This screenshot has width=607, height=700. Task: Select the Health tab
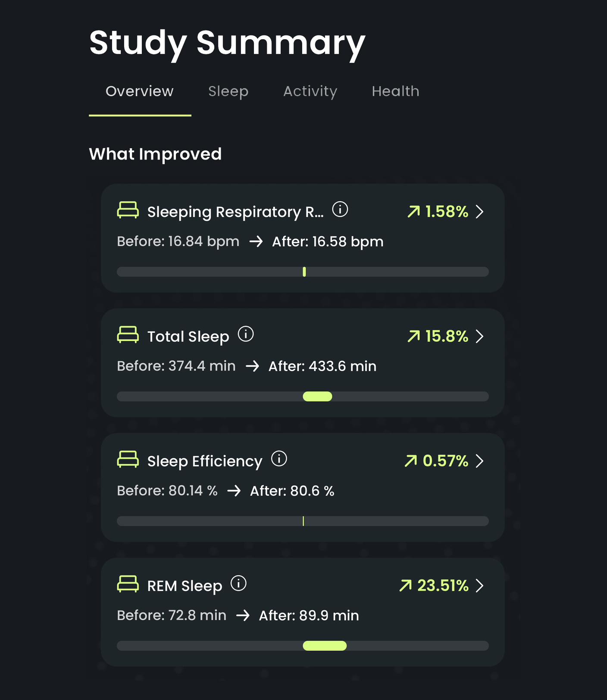pyautogui.click(x=395, y=91)
